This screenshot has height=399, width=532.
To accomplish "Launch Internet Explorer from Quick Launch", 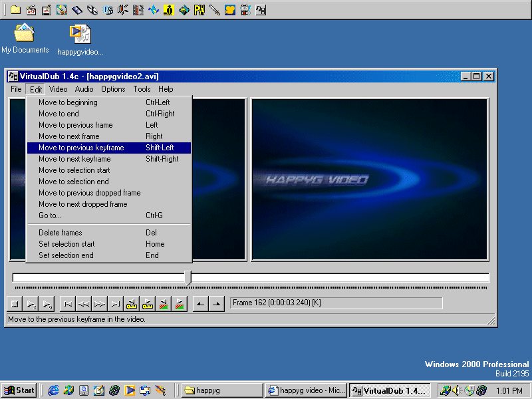I will 53,390.
